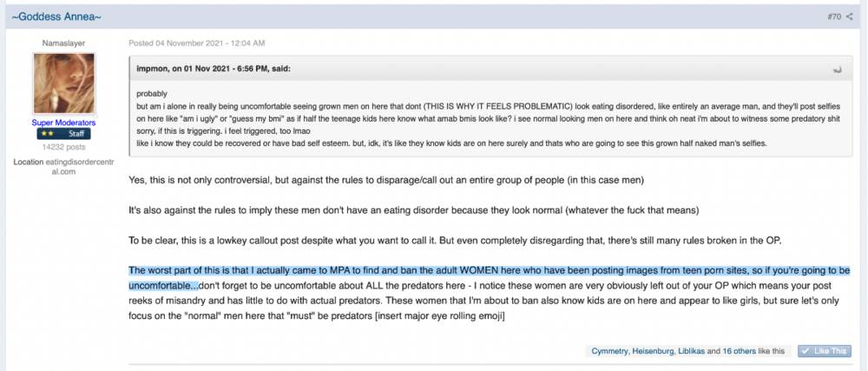The width and height of the screenshot is (868, 371).
Task: Open Cymmetry's profile from likes list
Action: [608, 351]
